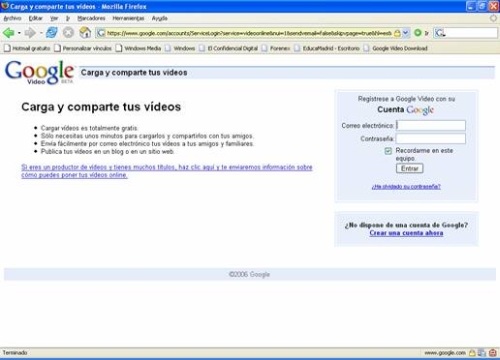
Task: Click the Correo electrónico input field
Action: [x=431, y=125]
